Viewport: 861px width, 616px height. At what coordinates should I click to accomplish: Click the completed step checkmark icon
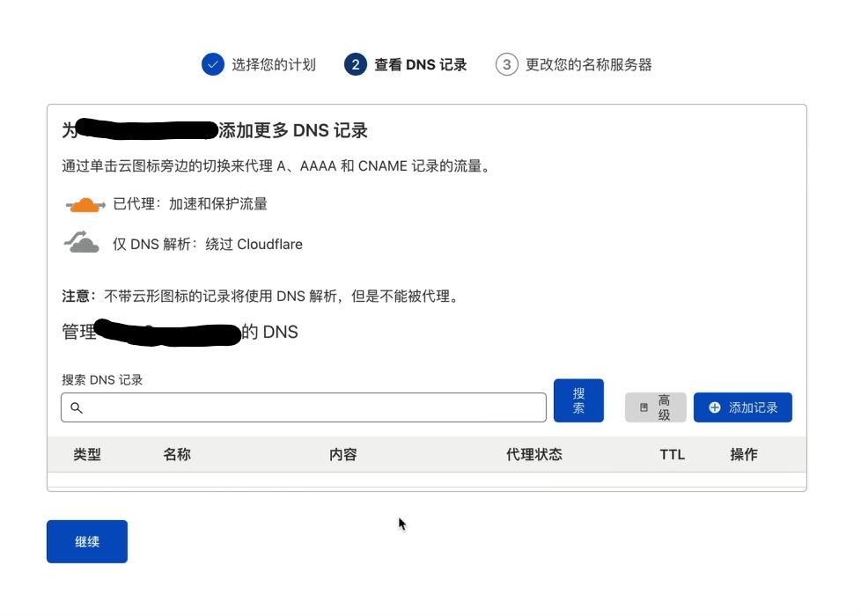coord(212,64)
